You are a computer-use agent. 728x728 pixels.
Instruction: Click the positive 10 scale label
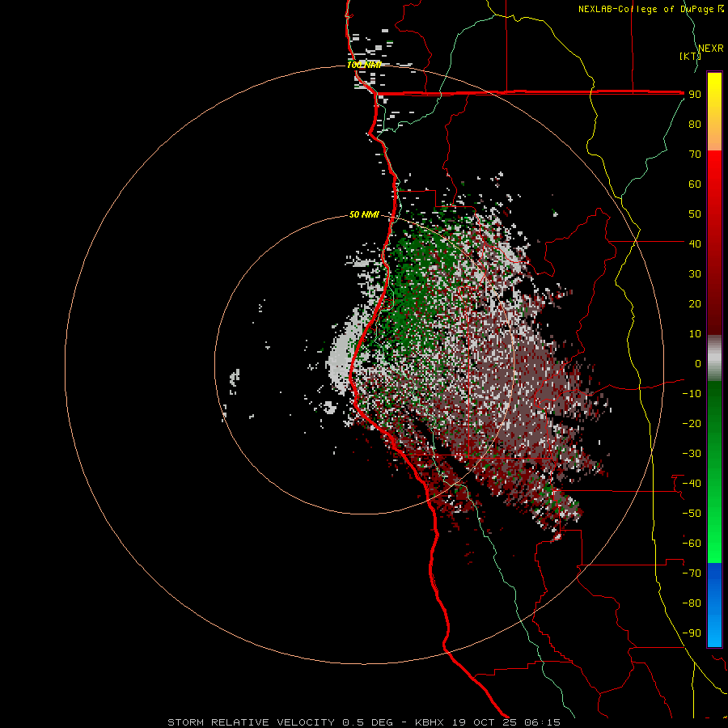pyautogui.click(x=695, y=334)
